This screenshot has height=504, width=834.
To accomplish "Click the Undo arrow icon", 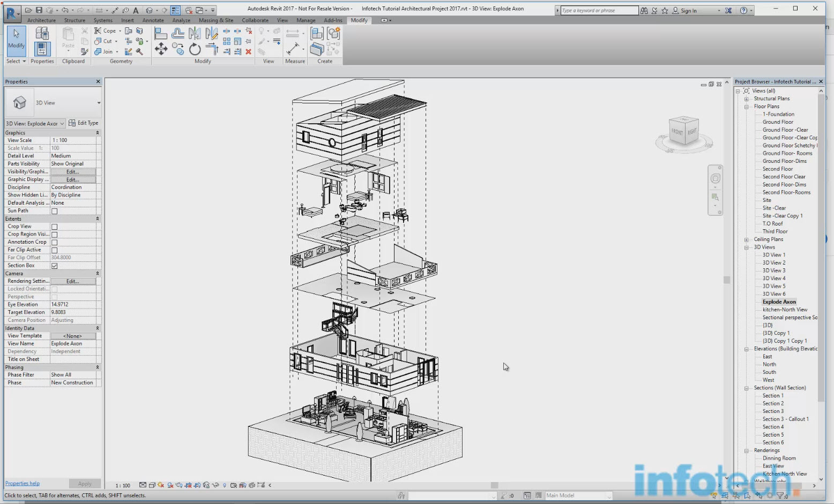I will click(x=65, y=10).
